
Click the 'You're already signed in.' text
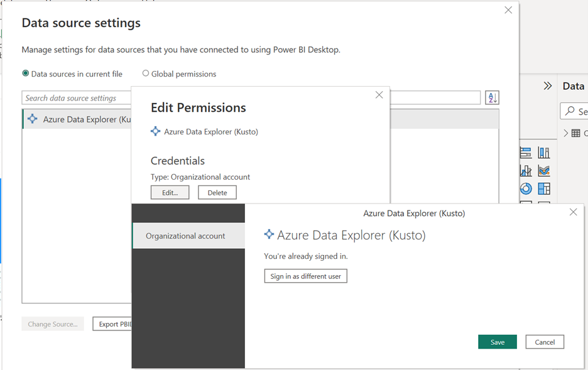point(306,256)
